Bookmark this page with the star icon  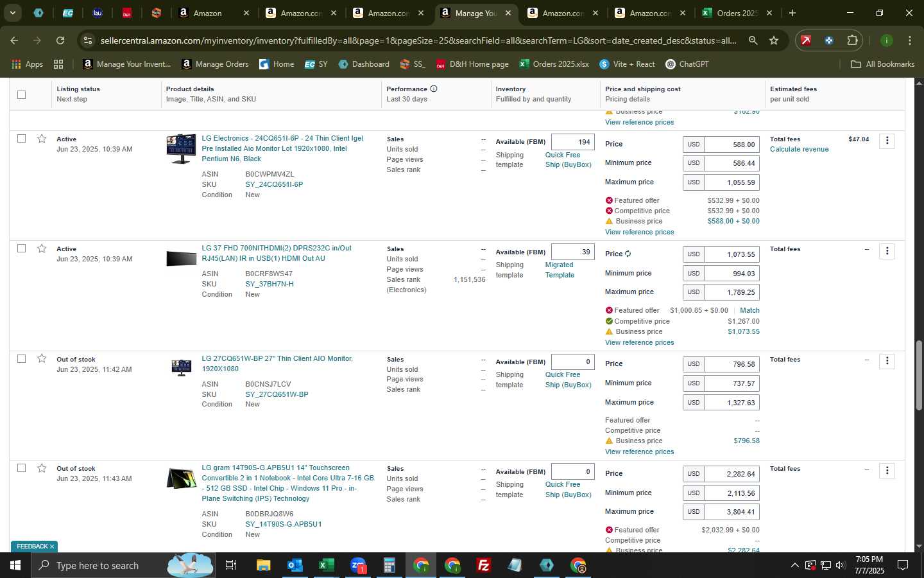[x=774, y=40]
